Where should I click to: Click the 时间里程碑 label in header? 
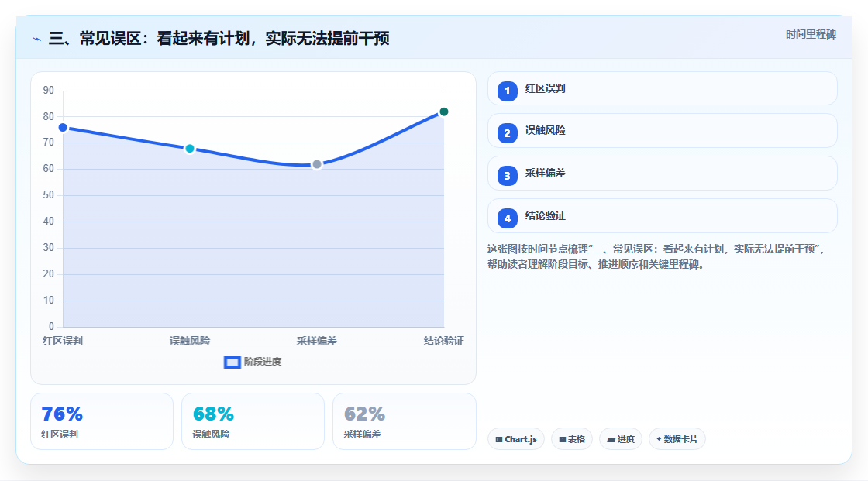(811, 35)
